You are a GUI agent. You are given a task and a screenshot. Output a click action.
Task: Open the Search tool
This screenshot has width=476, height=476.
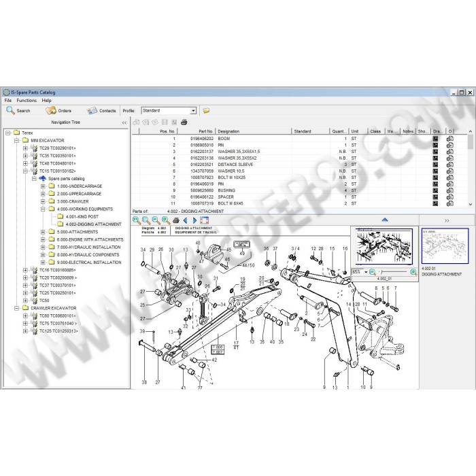[x=18, y=110]
